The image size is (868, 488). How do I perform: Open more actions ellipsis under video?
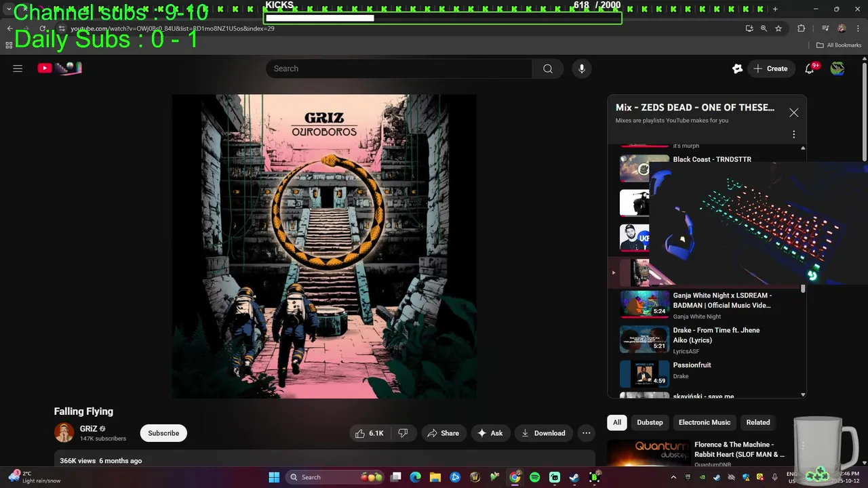coord(587,433)
